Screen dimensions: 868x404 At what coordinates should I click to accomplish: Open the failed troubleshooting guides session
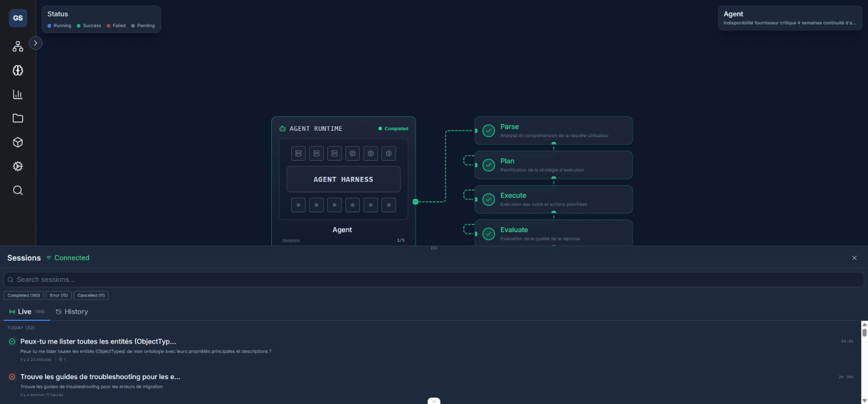coord(100,377)
